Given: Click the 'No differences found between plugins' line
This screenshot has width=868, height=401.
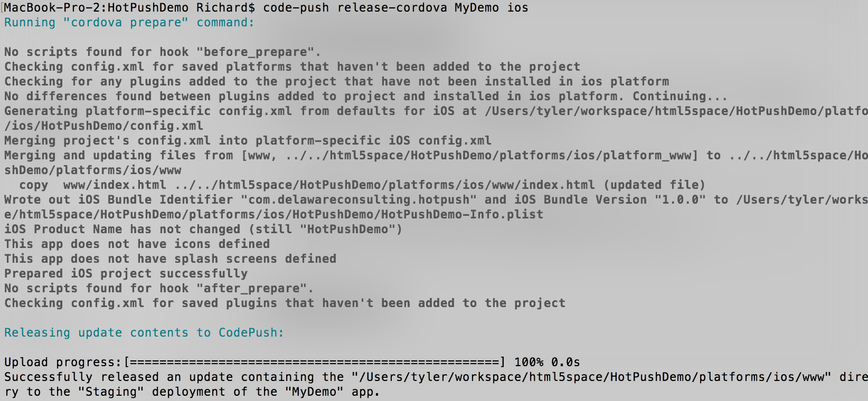Looking at the screenshot, I should (x=366, y=97).
